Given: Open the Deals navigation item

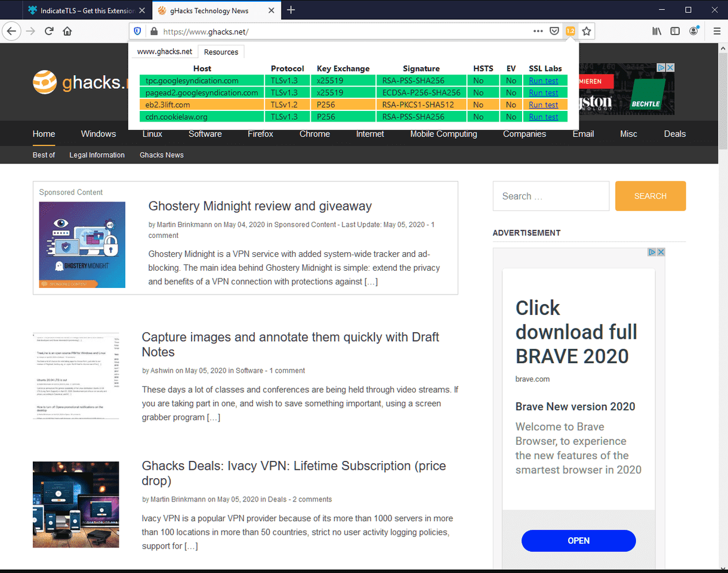Looking at the screenshot, I should 675,134.
